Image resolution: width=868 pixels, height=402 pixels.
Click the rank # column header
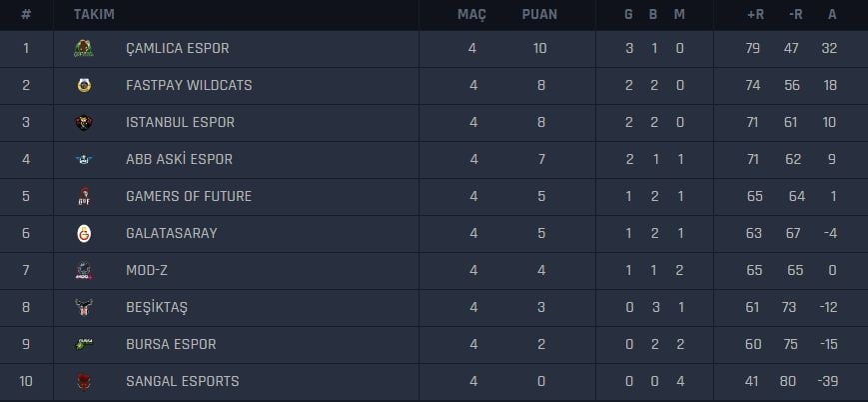coord(26,14)
